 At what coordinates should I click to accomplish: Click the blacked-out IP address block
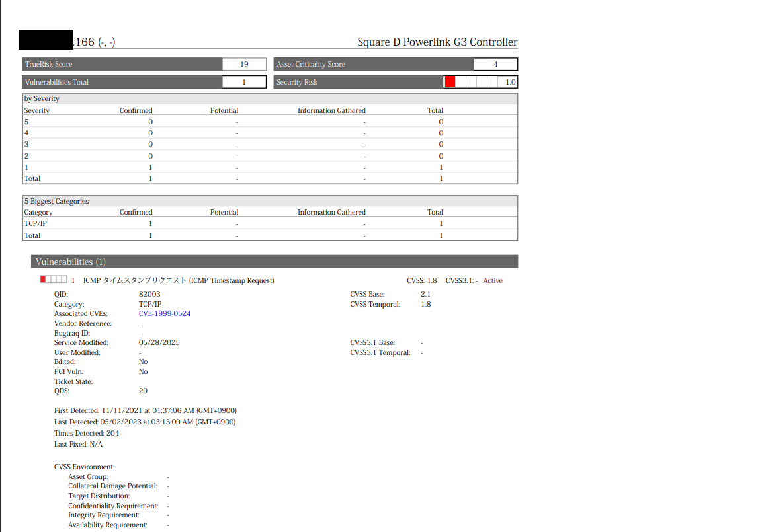point(46,40)
